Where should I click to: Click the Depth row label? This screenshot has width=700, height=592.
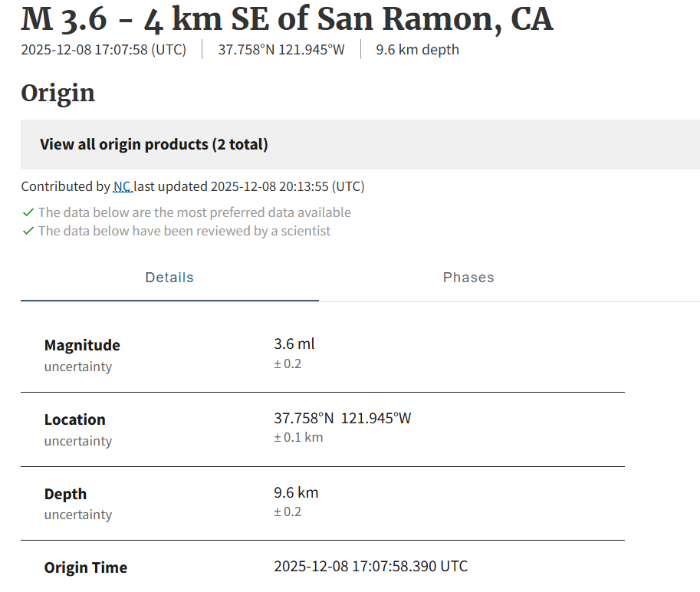coord(65,494)
